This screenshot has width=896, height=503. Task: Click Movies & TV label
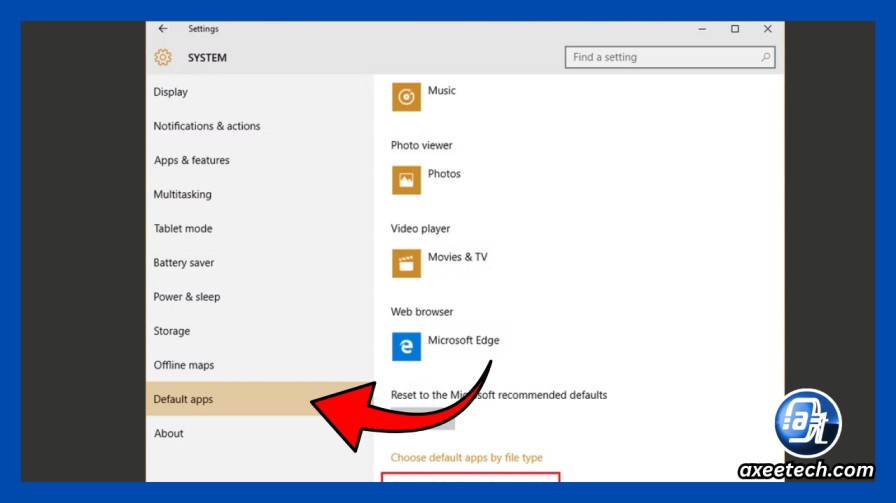[458, 257]
